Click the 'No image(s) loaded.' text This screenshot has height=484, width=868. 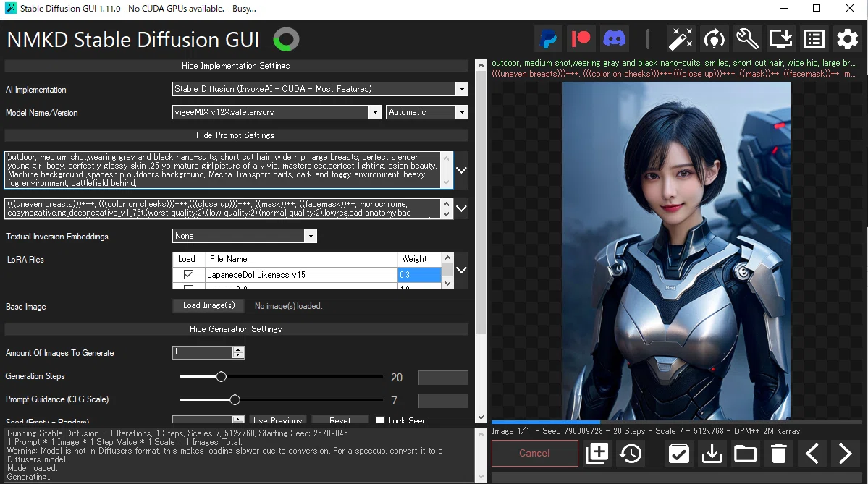click(288, 306)
